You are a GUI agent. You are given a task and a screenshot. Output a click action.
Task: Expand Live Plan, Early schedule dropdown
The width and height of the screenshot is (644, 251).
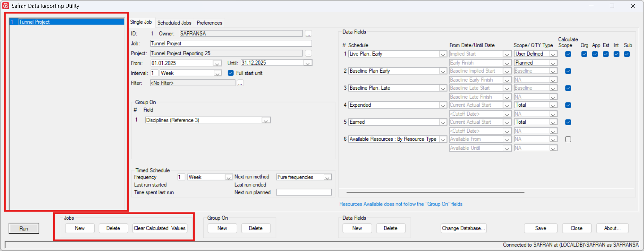coord(443,54)
